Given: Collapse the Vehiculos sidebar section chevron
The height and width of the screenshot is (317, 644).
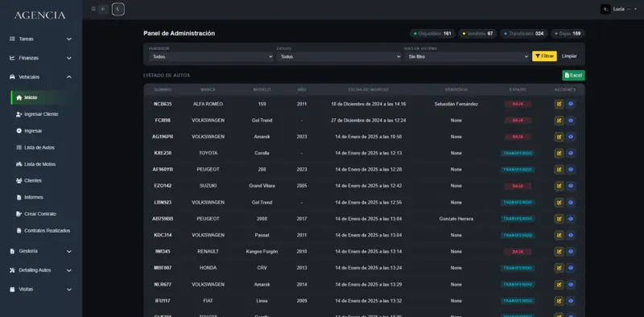Looking at the screenshot, I should click(69, 77).
